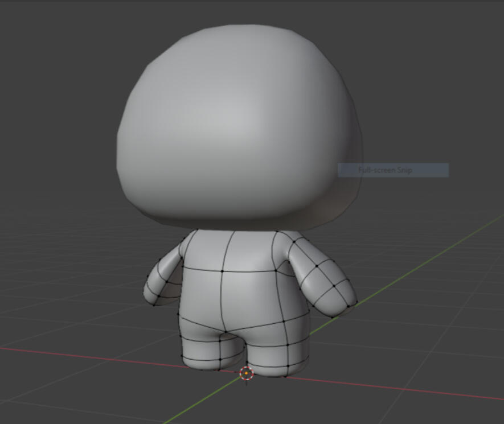Click the Full-screen Snip tooltip label
This screenshot has width=504, height=424.
pos(393,170)
